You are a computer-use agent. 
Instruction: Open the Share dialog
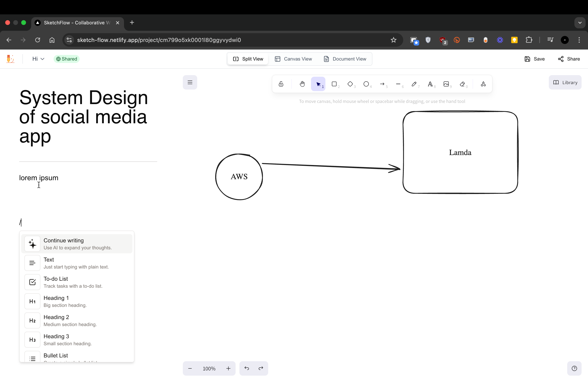click(569, 59)
